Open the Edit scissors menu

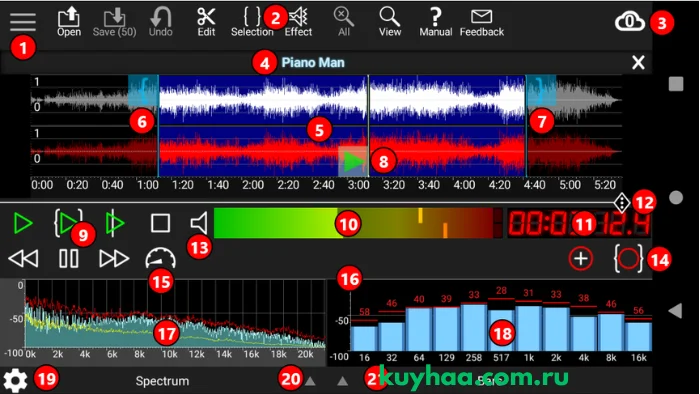206,23
